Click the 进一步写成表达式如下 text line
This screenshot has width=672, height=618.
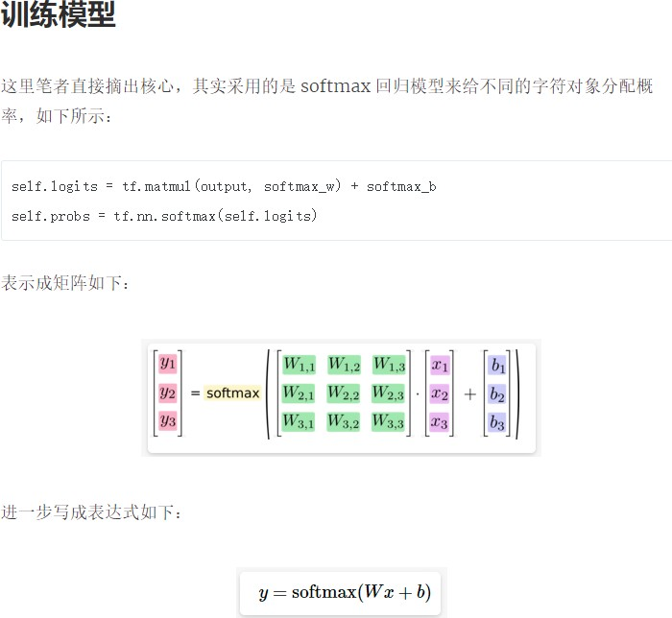tap(90, 511)
